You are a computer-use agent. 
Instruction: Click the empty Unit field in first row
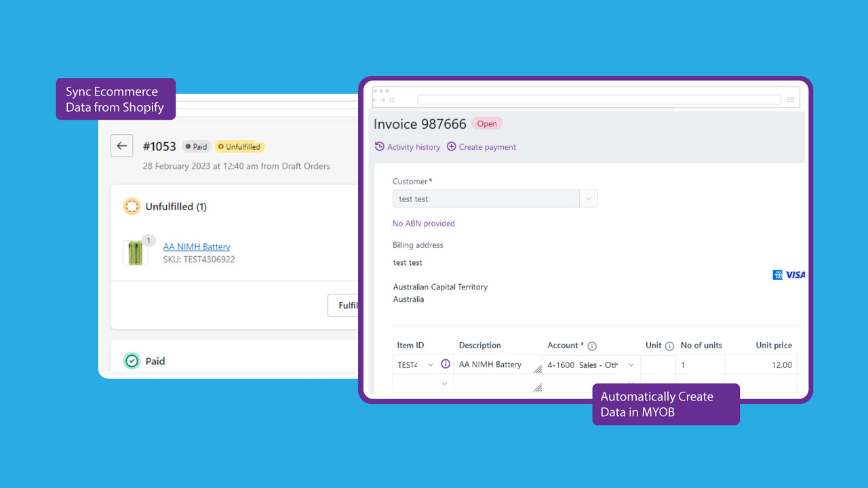coord(658,365)
